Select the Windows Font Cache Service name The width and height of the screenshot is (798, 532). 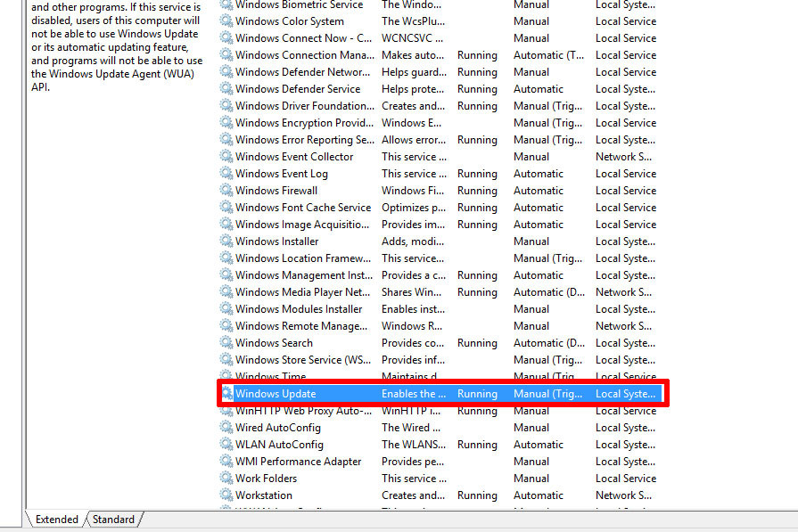point(303,208)
